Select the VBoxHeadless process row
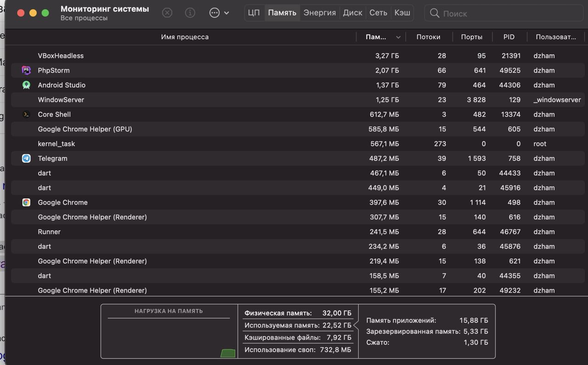The height and width of the screenshot is (365, 588). [x=298, y=56]
